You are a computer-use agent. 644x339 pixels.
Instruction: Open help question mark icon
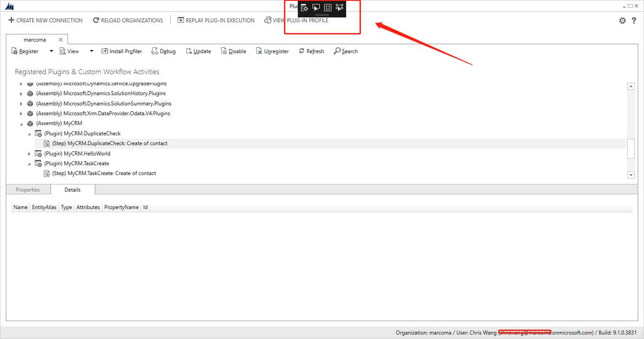point(634,21)
